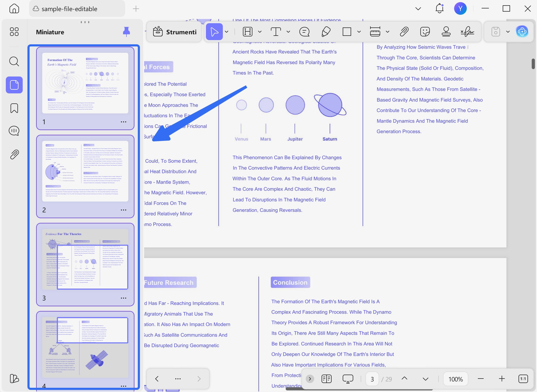
Task: Toggle two-page reading view
Action: coord(327,379)
